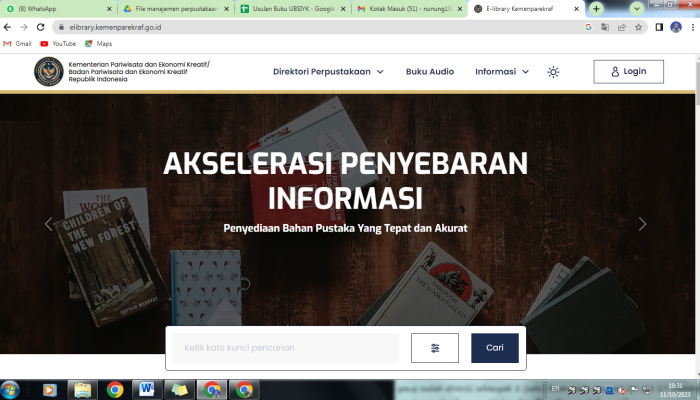
Task: Toggle the dark mode sun icon
Action: 553,72
